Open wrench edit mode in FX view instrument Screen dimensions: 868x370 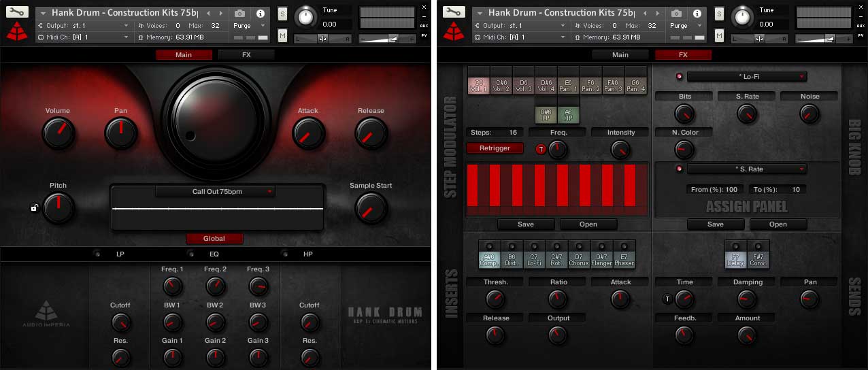pyautogui.click(x=454, y=12)
